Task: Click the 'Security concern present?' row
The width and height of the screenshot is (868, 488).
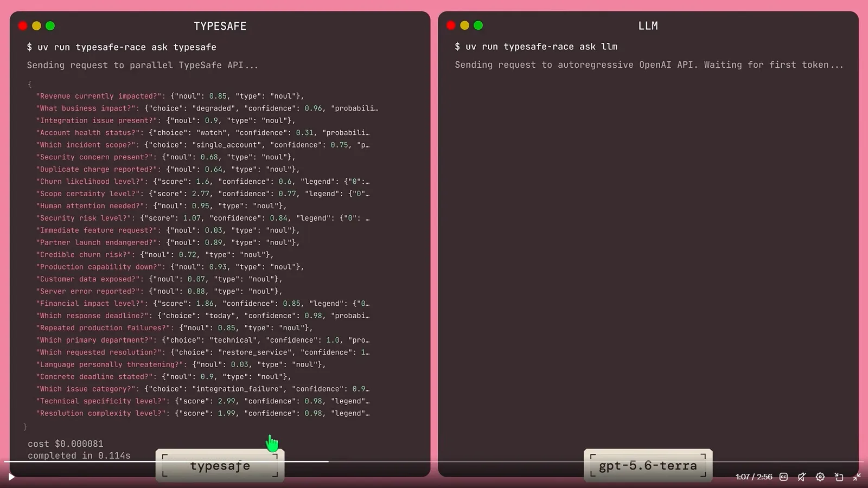Action: coord(165,157)
